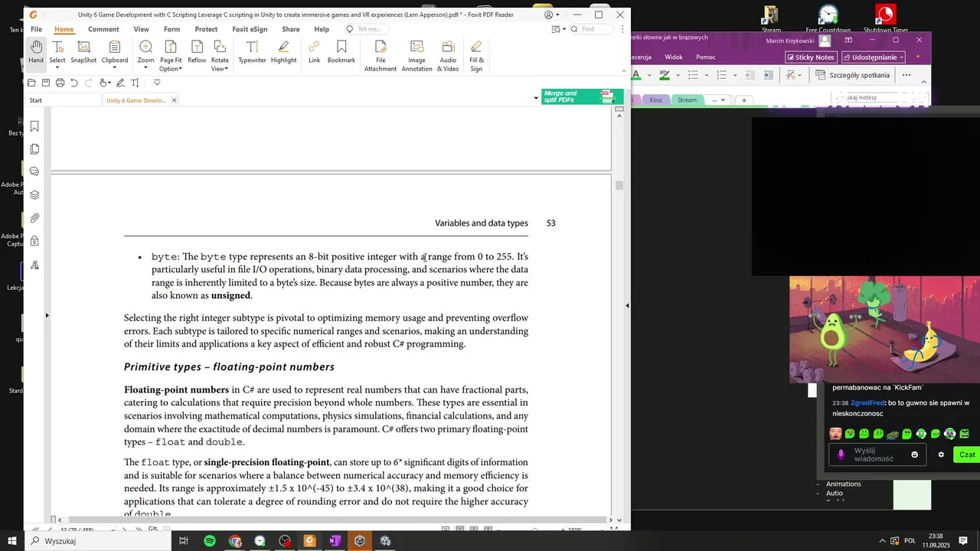Screen dimensions: 980x551
Task: Add a Bookmark via ribbon
Action: tap(341, 53)
